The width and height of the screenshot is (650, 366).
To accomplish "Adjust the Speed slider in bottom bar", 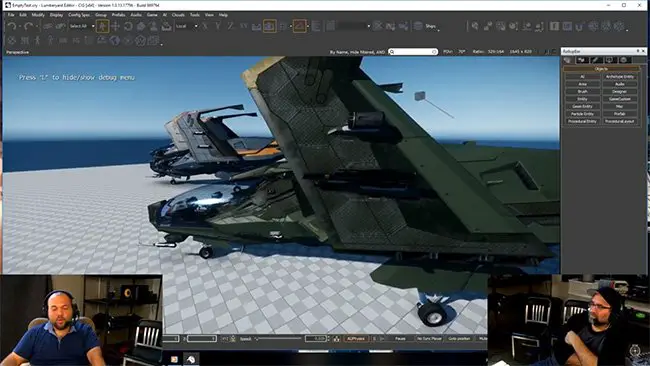I will (x=279, y=339).
